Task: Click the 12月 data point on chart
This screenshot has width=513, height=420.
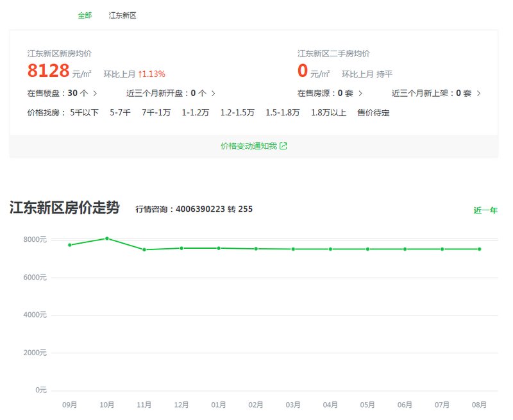Action: click(181, 248)
